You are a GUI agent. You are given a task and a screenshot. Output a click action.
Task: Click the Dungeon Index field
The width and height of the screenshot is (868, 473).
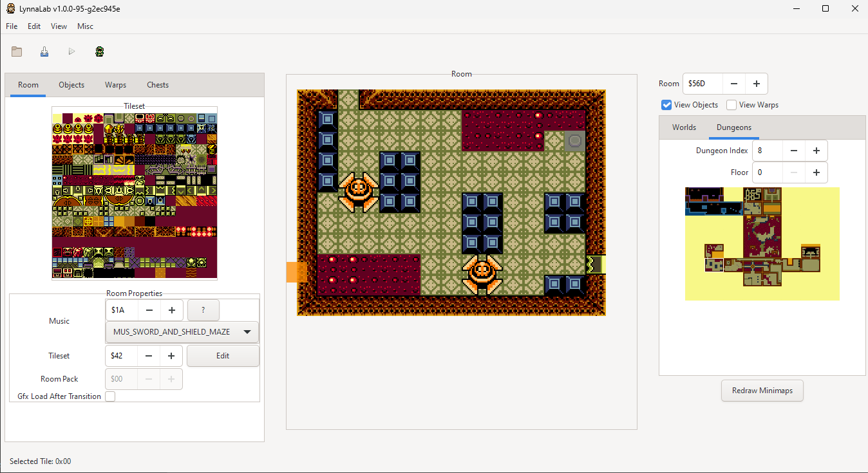(x=768, y=151)
